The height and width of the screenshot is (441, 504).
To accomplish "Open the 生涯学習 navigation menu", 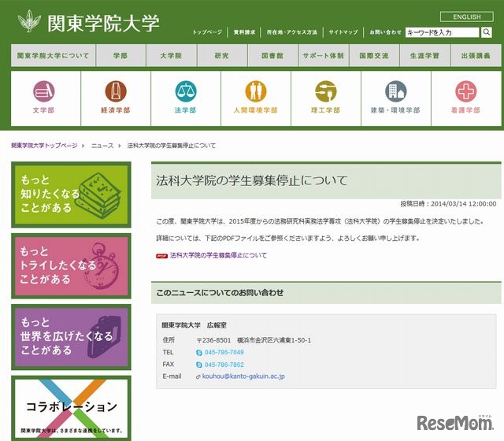I will [x=425, y=55].
